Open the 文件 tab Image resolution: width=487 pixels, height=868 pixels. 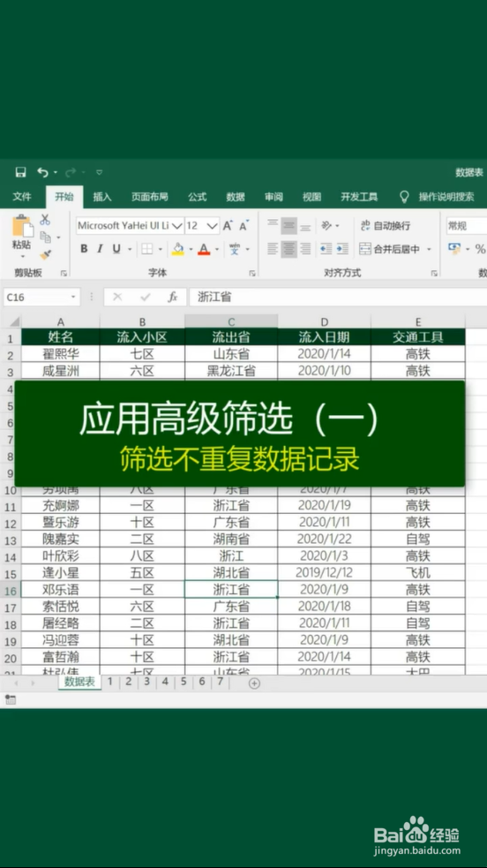pos(21,197)
